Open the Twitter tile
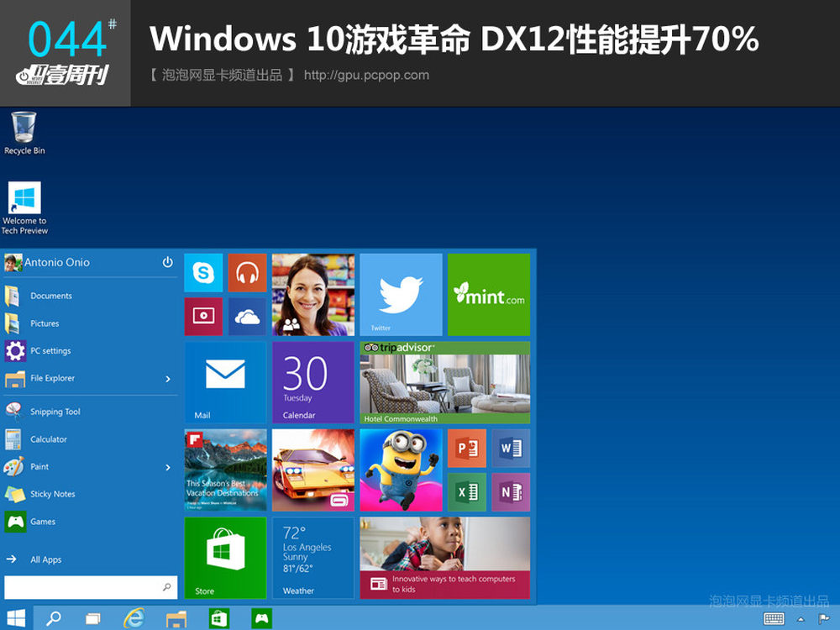The width and height of the screenshot is (840, 630). (402, 295)
